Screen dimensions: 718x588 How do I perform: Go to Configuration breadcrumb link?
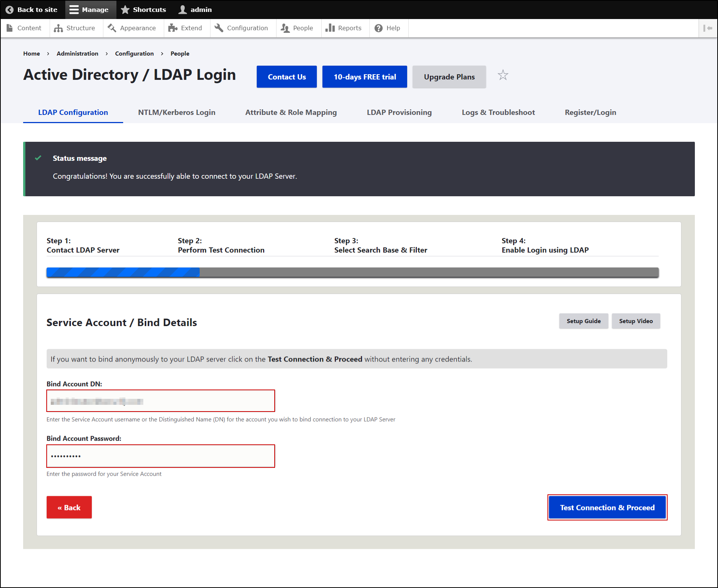pyautogui.click(x=134, y=53)
